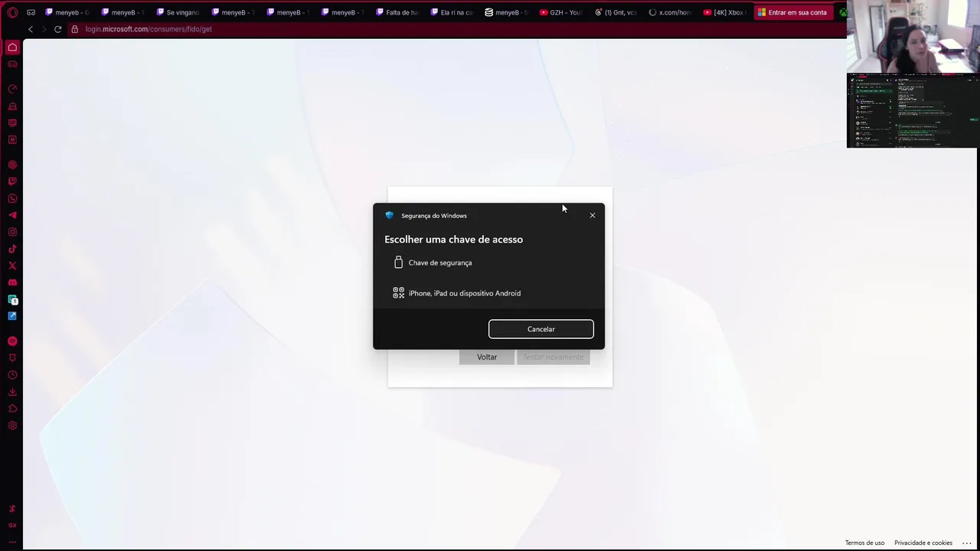Open TikTok in the sidebar
This screenshot has width=980, height=551.
click(x=12, y=249)
